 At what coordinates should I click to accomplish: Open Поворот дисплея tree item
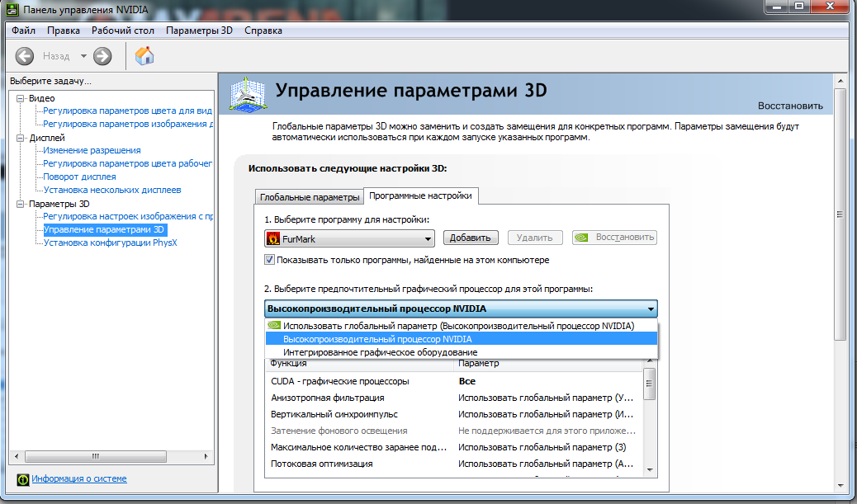79,177
